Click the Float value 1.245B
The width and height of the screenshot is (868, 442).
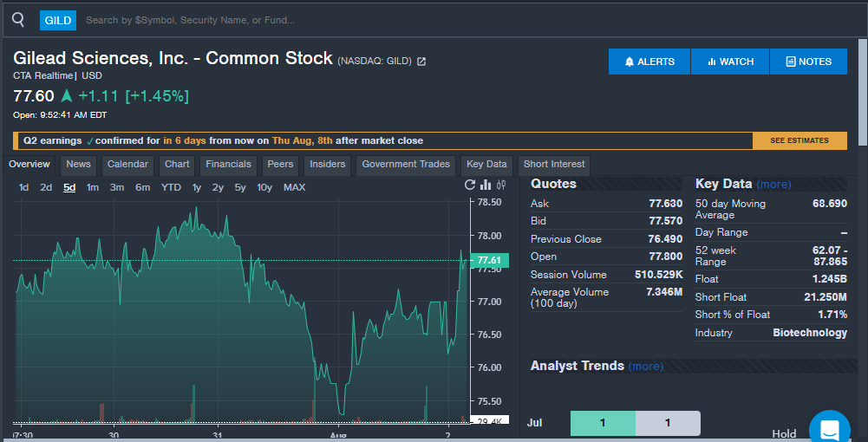coord(831,279)
